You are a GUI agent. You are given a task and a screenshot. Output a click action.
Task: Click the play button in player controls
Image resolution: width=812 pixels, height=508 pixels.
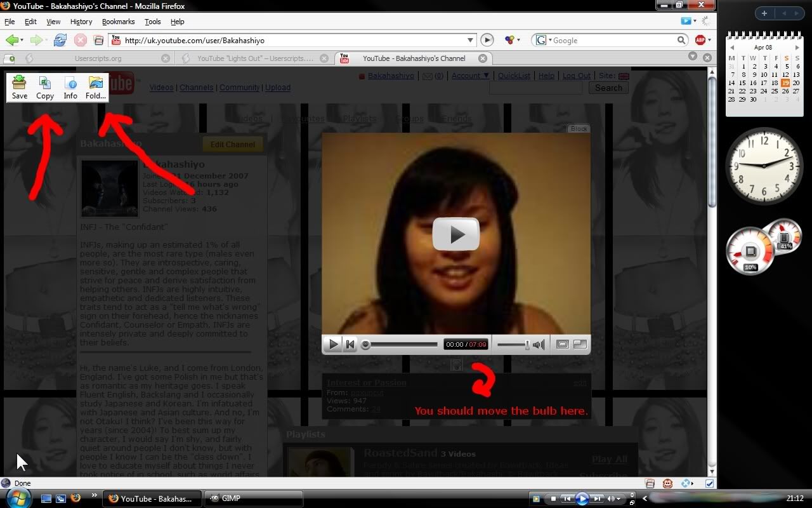coord(333,344)
